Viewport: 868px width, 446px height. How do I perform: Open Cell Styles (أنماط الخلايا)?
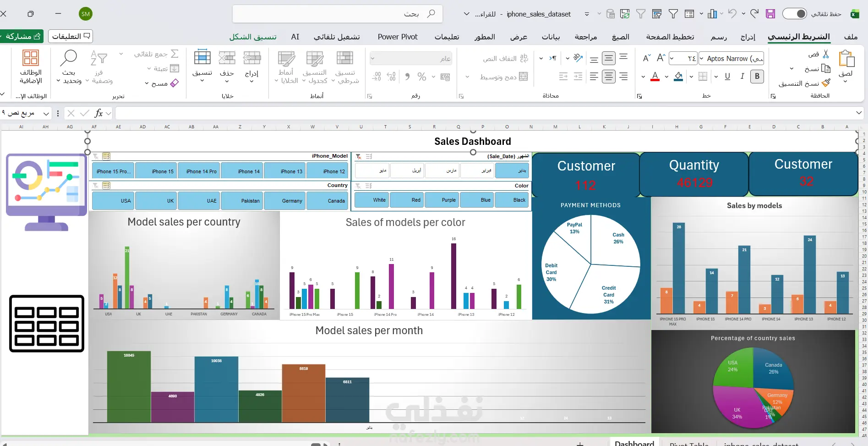pyautogui.click(x=286, y=67)
